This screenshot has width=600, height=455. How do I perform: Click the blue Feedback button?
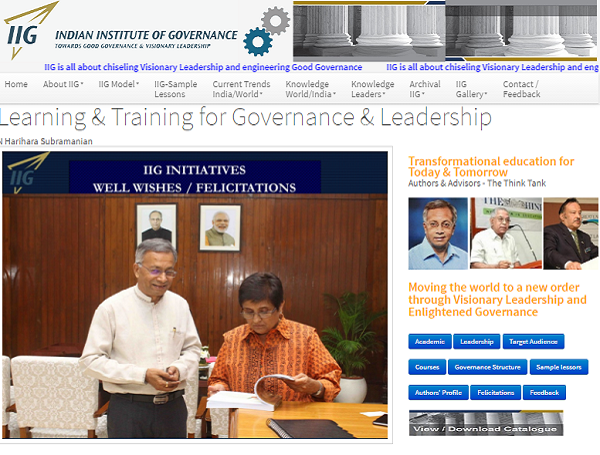[x=544, y=392]
